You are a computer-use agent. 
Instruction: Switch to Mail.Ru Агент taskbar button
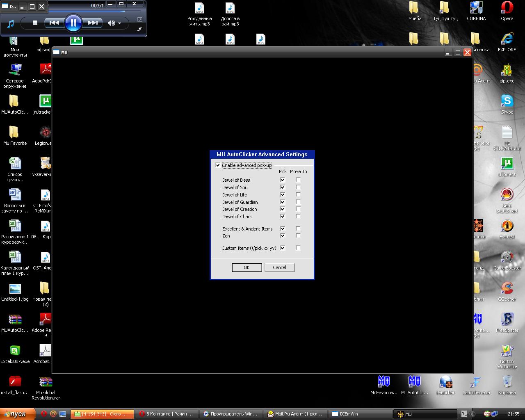point(296,414)
